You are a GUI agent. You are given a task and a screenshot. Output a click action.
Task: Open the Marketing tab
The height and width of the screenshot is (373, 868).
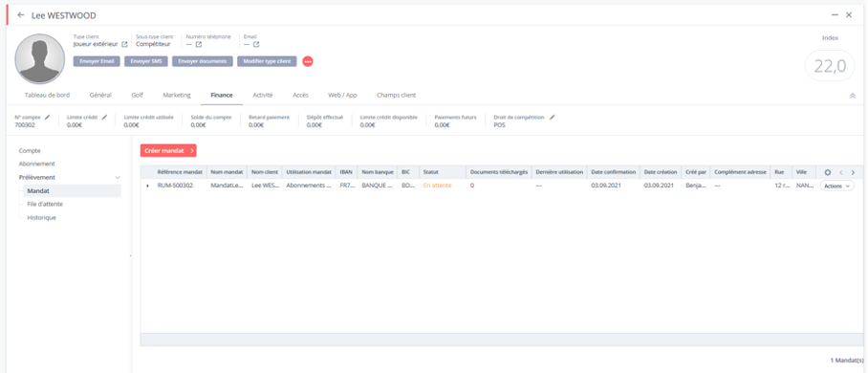point(177,96)
